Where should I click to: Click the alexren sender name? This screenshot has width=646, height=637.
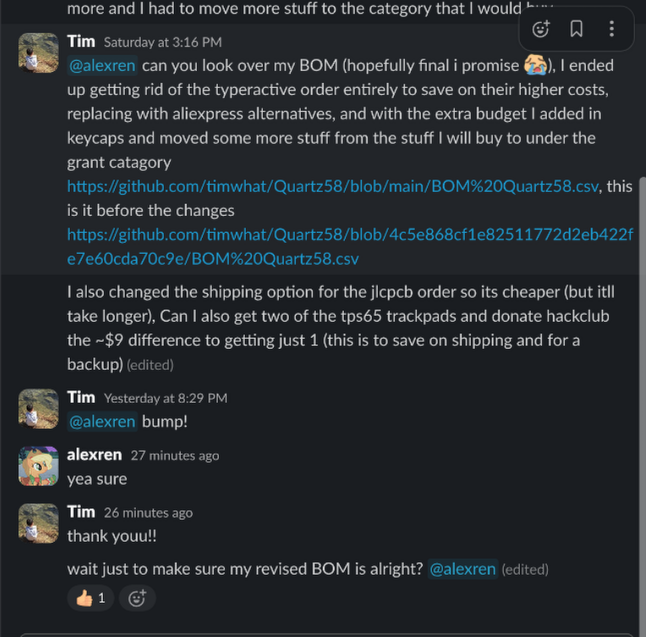click(x=94, y=455)
